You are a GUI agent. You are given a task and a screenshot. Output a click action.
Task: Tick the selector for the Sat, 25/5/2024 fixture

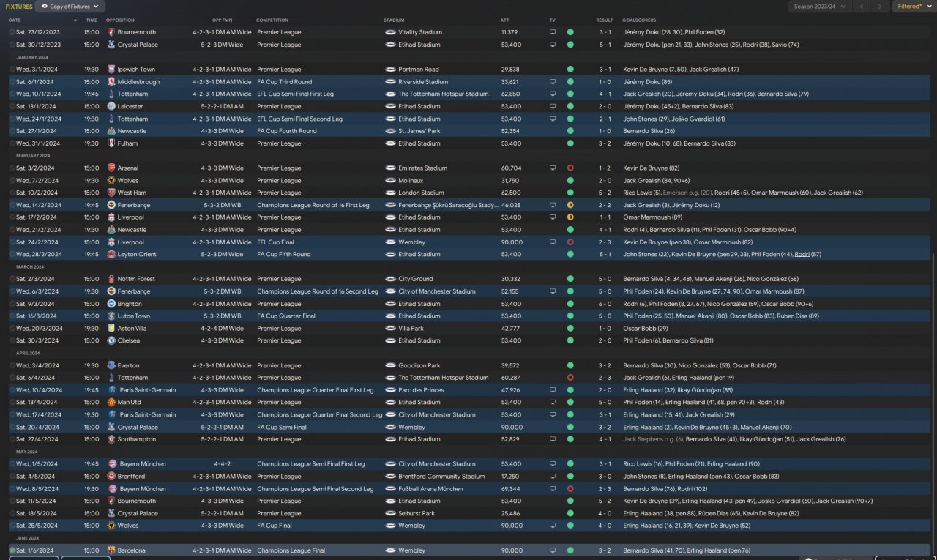pyautogui.click(x=12, y=526)
